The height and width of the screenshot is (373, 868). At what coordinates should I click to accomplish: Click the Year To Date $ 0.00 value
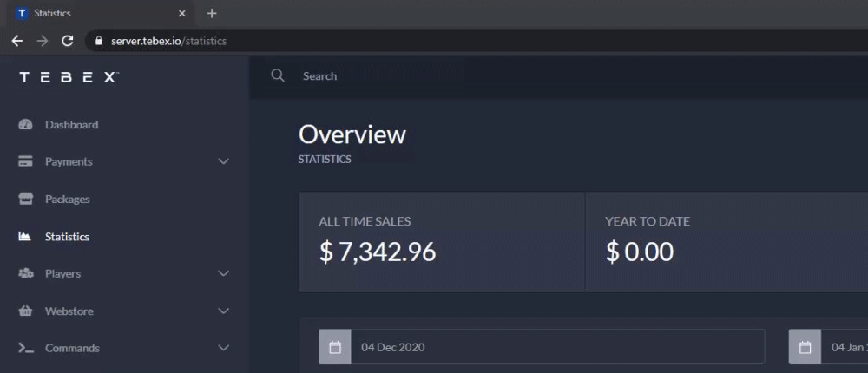point(640,252)
